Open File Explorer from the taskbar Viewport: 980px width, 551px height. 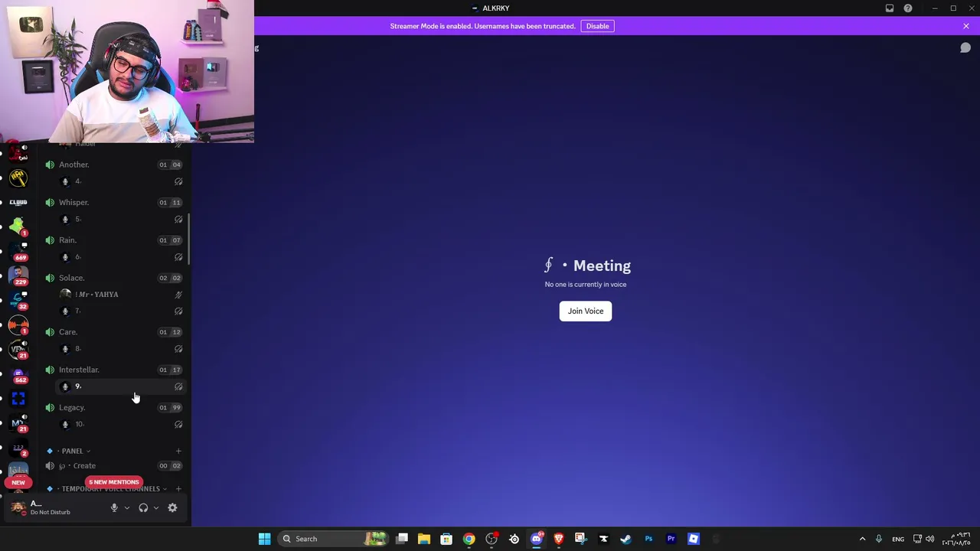[424, 539]
